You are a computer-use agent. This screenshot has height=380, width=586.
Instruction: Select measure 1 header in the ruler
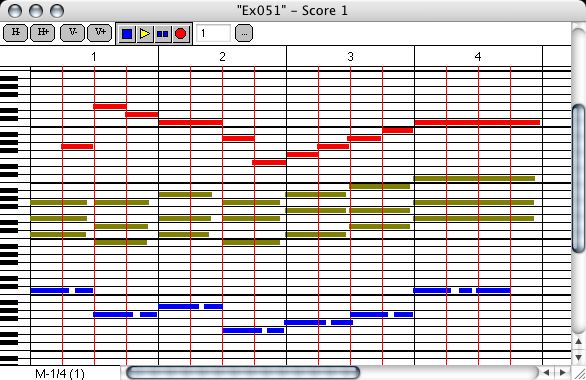point(94,56)
